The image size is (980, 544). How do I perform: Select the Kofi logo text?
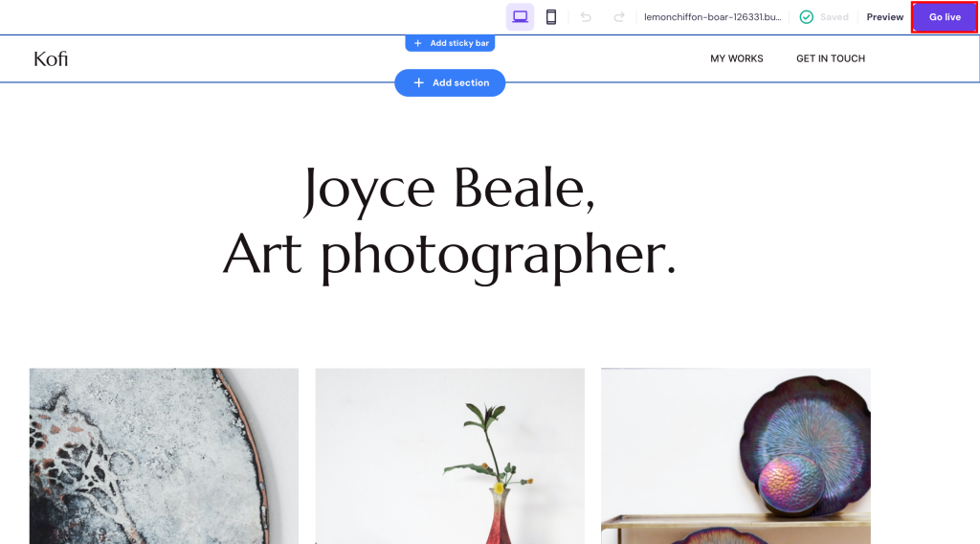(x=51, y=58)
